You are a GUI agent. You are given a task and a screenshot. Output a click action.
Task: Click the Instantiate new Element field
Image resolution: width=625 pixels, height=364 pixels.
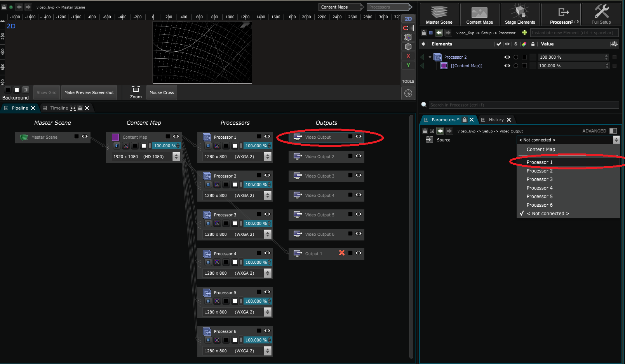point(574,33)
